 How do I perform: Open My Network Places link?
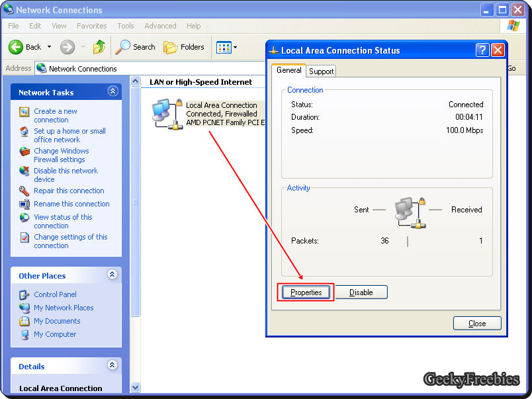(64, 308)
